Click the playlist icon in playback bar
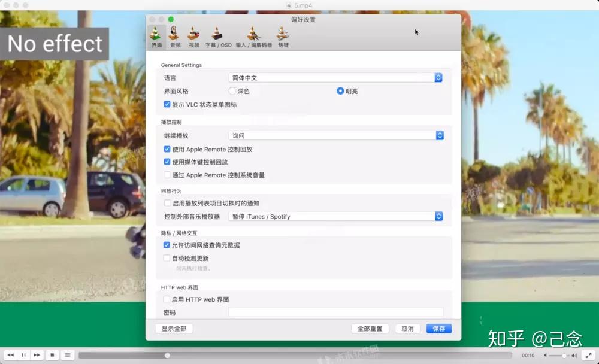The image size is (599, 364). pos(67,354)
